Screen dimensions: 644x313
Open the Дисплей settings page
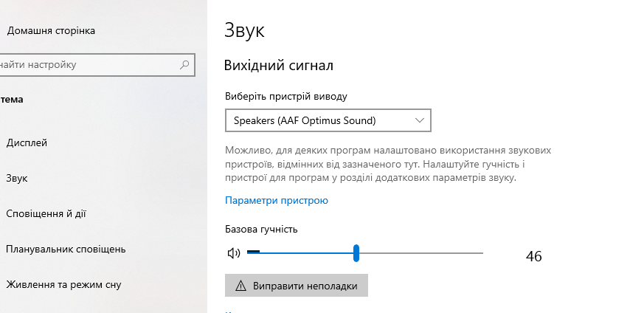point(27,142)
